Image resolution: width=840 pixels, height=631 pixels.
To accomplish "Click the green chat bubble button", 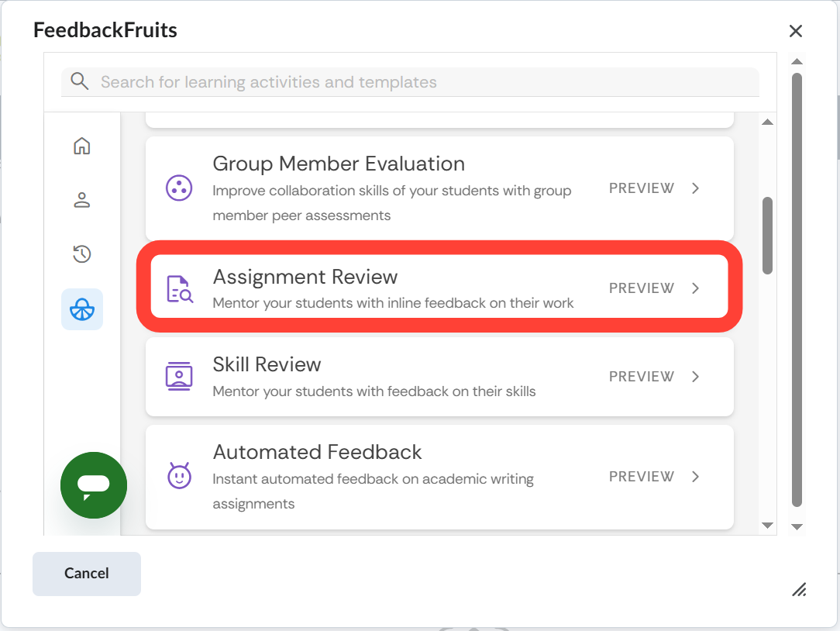I will (94, 485).
